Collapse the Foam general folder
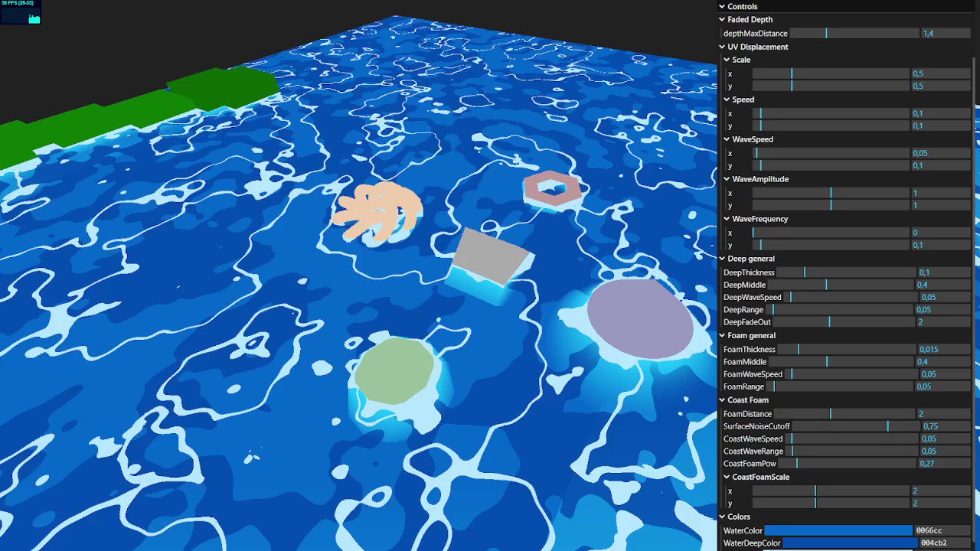 [721, 335]
